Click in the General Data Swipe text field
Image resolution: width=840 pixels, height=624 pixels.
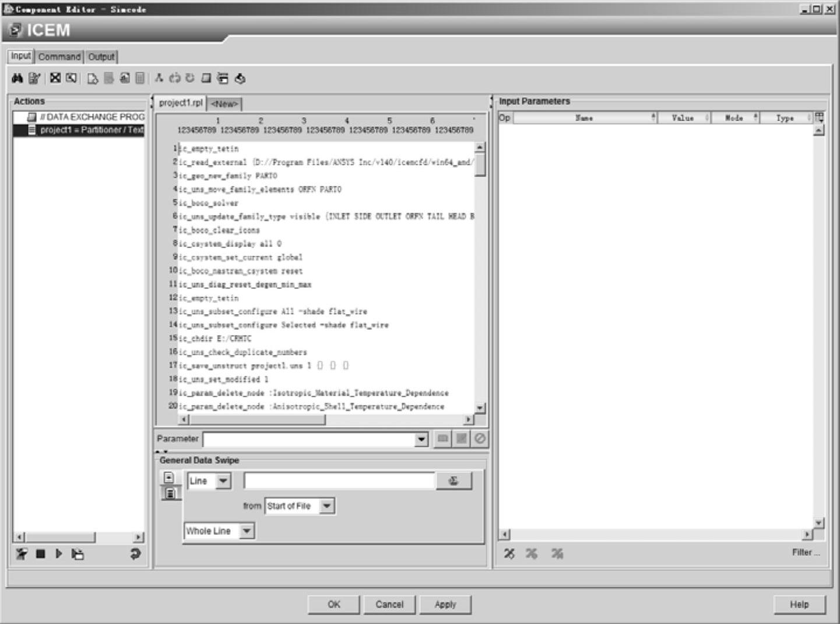pyautogui.click(x=339, y=481)
